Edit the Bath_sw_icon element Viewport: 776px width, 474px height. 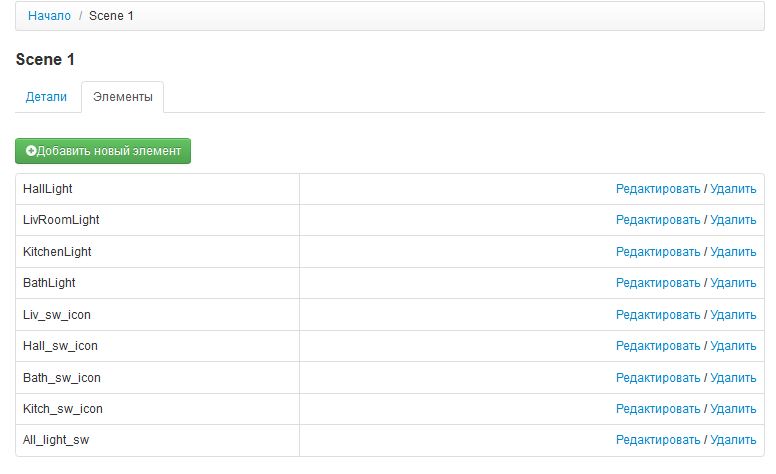[x=658, y=378]
